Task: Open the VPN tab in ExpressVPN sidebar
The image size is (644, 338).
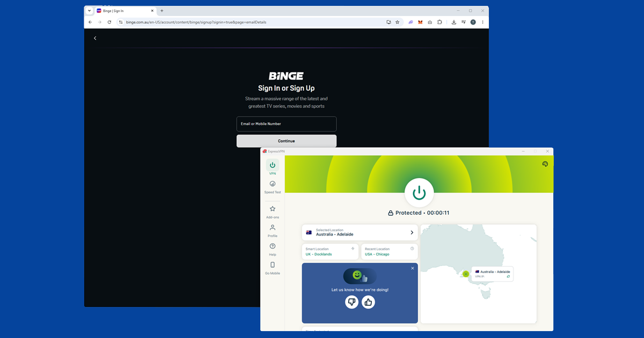Action: pyautogui.click(x=273, y=167)
